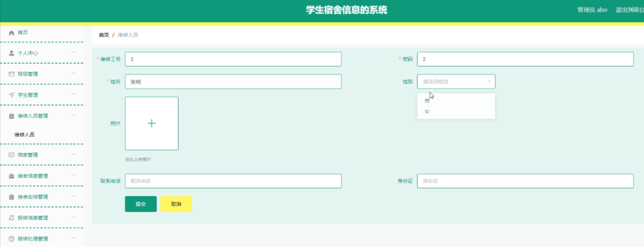The width and height of the screenshot is (644, 247).
Task: Click the plus icon to upload a photo
Action: point(152,123)
